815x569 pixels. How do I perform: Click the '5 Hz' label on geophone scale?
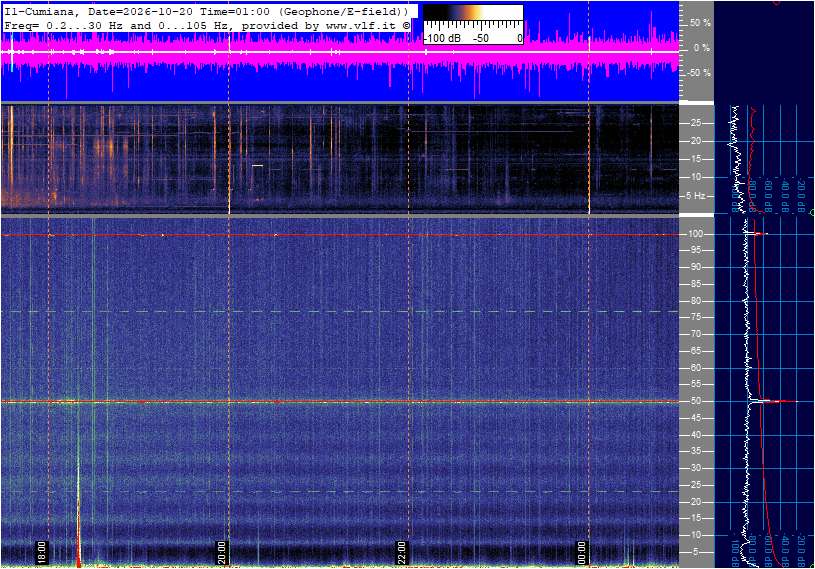tap(695, 196)
